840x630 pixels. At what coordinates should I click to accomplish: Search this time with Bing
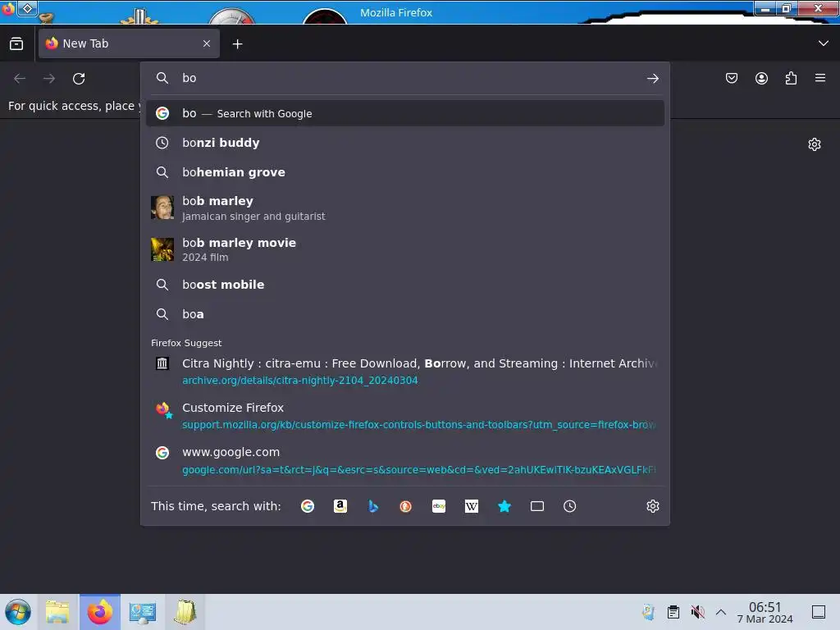[373, 506]
